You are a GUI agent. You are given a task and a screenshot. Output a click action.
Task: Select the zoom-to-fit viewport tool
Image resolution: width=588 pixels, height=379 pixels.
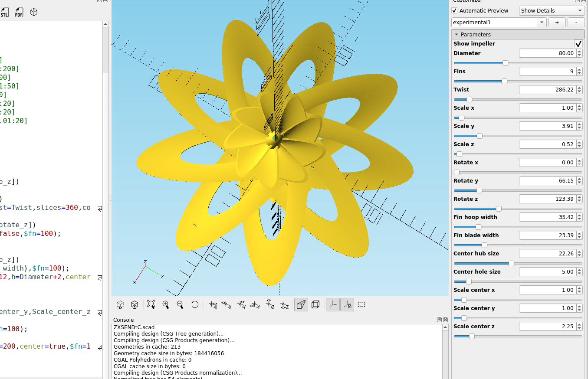point(151,304)
